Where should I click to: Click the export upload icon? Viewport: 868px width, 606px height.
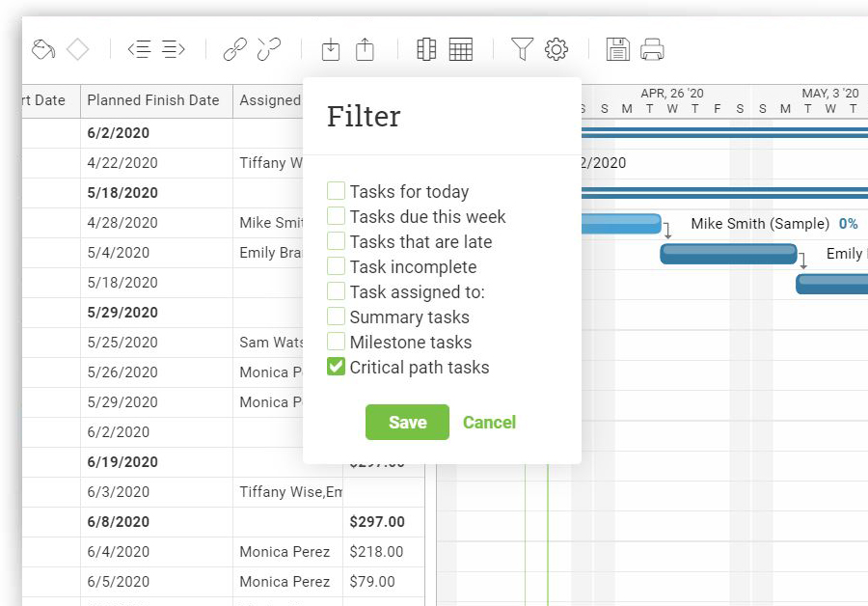pos(365,49)
